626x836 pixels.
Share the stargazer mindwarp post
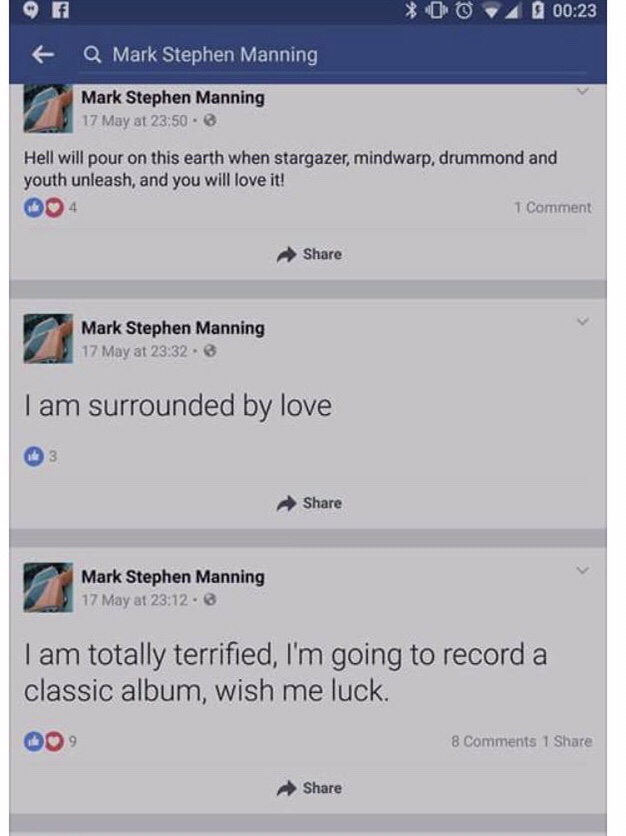309,254
